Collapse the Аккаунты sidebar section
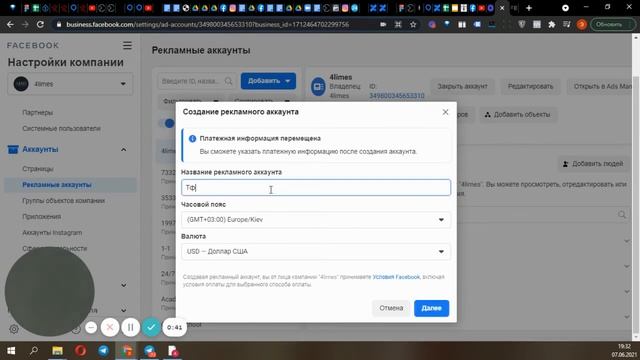 tap(123, 150)
